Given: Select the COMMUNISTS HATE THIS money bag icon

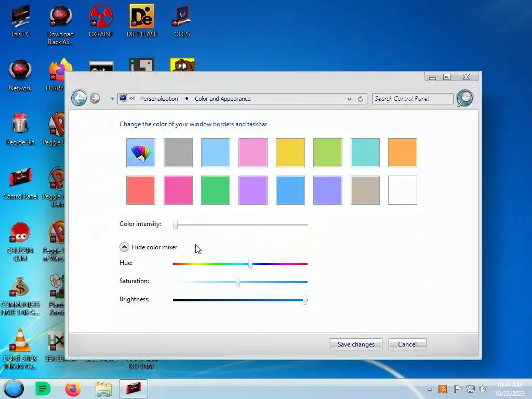Looking at the screenshot, I should click(20, 296).
